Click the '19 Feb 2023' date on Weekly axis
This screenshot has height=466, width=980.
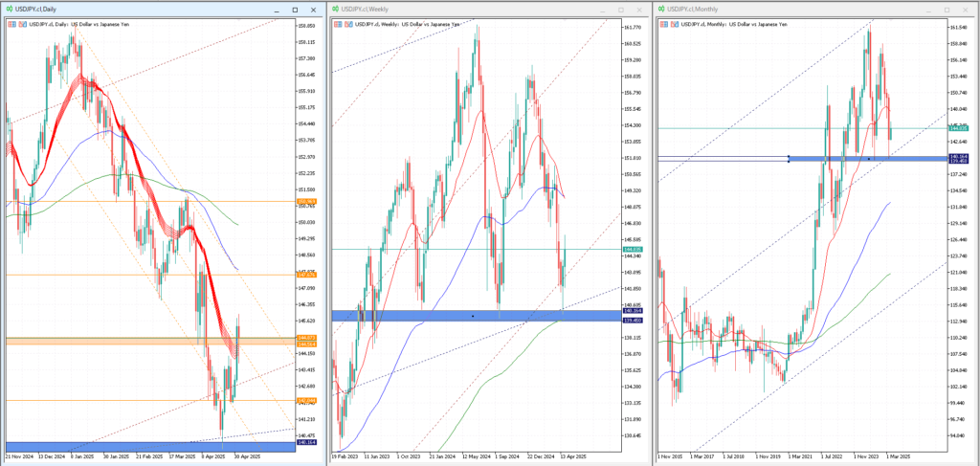click(x=344, y=456)
